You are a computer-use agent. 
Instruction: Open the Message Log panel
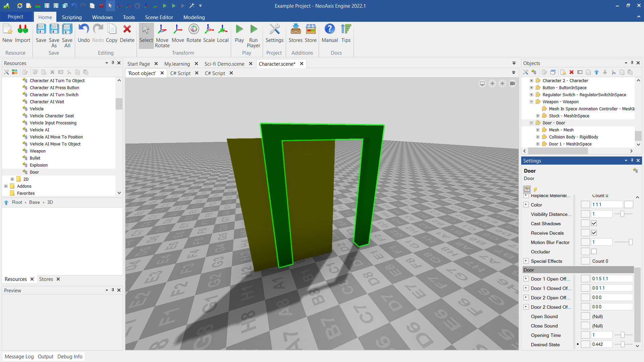coord(19,357)
